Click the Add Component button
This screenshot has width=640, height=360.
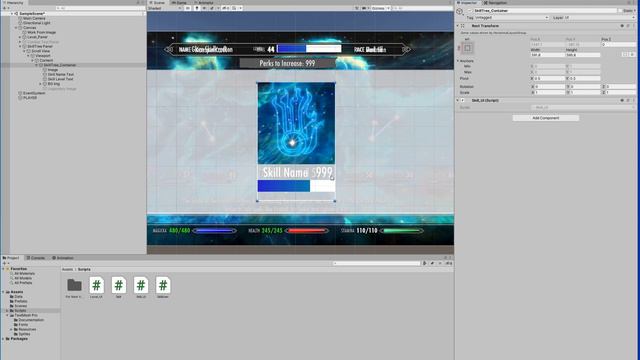click(x=546, y=118)
